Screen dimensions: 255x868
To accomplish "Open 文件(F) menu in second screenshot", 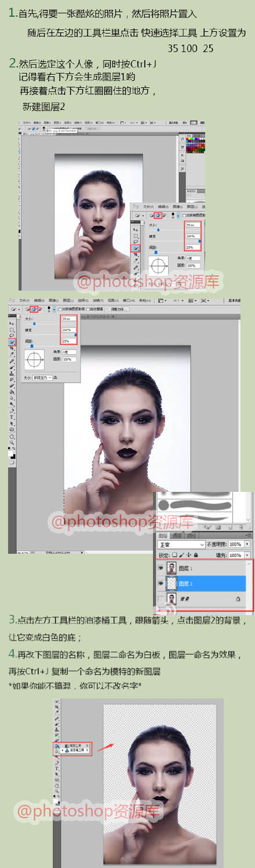I will (23, 300).
